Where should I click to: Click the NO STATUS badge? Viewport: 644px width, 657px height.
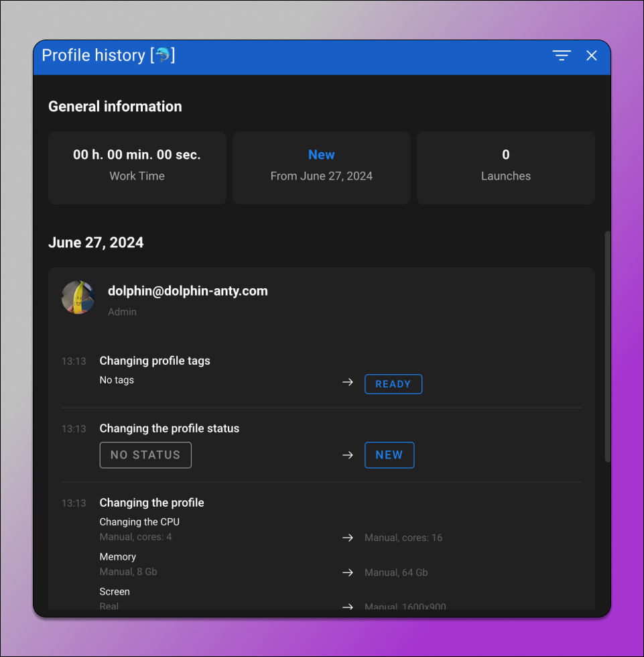[145, 455]
